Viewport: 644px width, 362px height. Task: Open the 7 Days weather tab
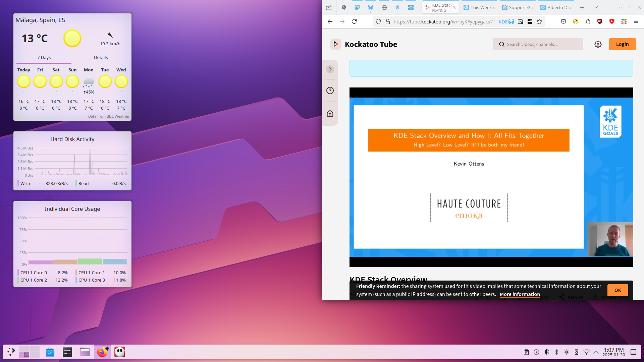(44, 57)
